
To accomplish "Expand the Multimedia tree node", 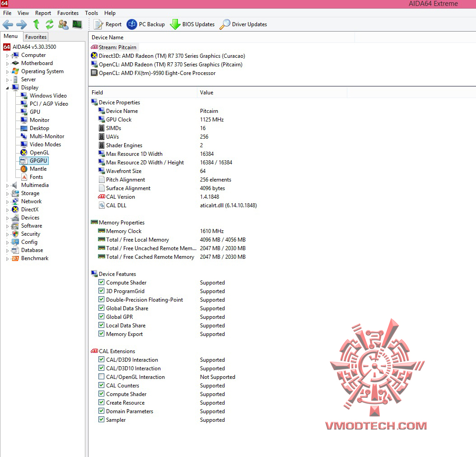I will click(x=7, y=186).
